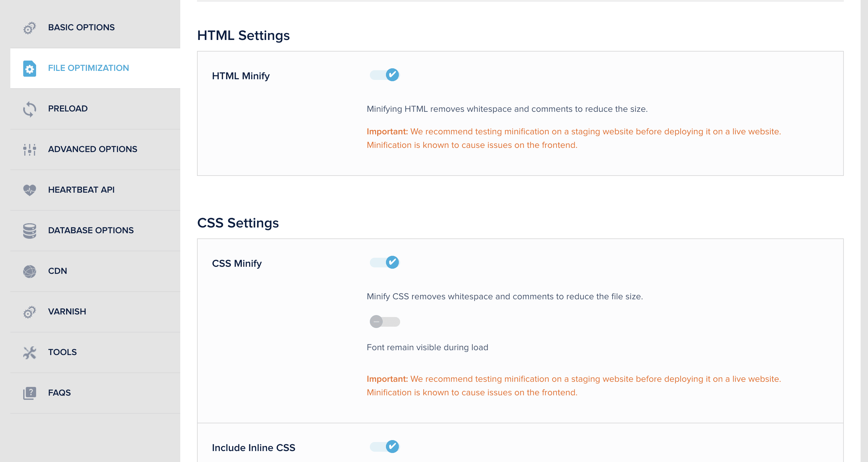The width and height of the screenshot is (868, 462).
Task: Disable the HTML Minify toggle
Action: 384,75
